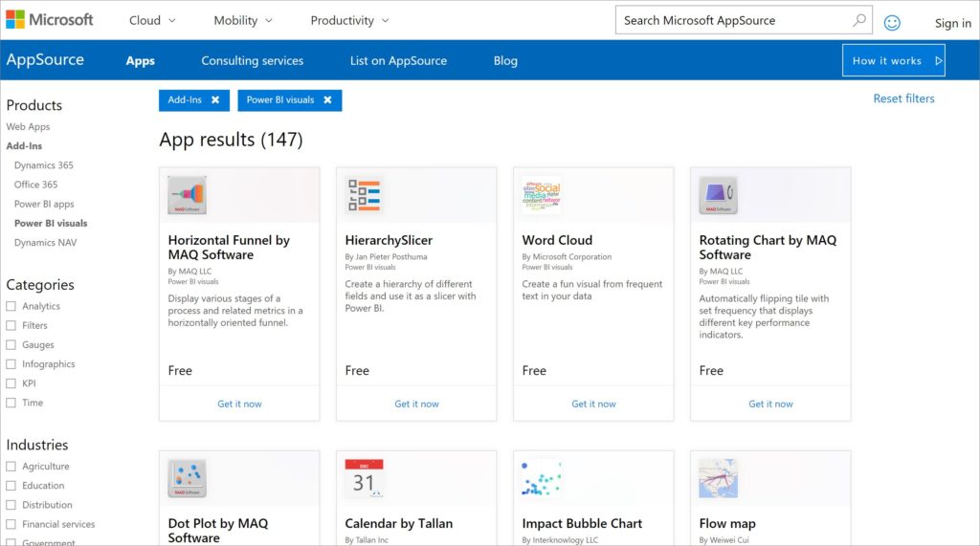Open the Word Cloud app icon
Viewport: 980px width, 546px height.
pyautogui.click(x=542, y=195)
